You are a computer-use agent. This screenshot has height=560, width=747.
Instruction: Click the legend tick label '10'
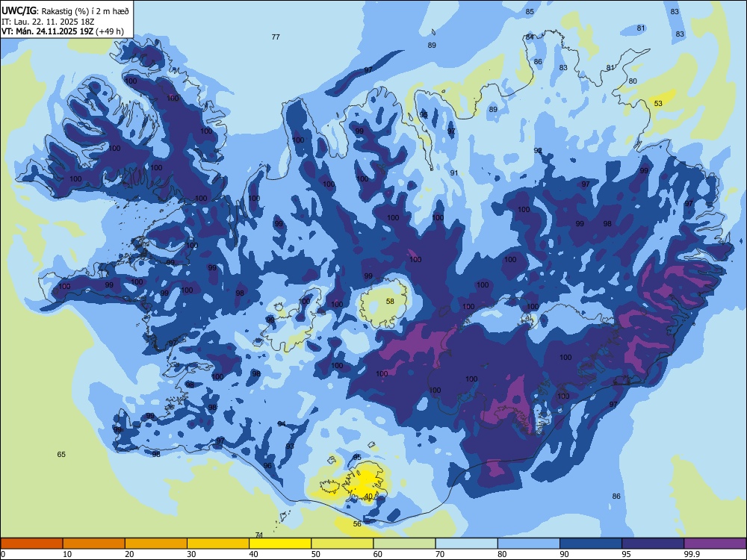click(x=67, y=554)
